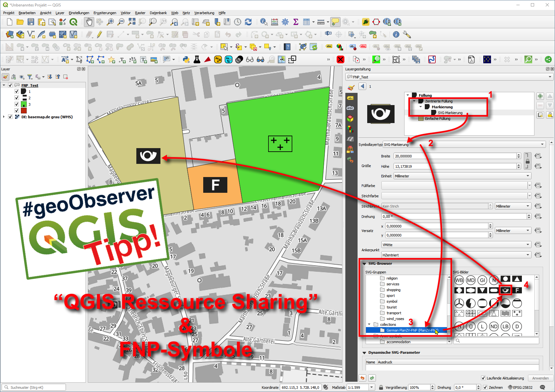The image size is (555, 392).
Task: Click the Breite size input field
Action: click(455, 156)
